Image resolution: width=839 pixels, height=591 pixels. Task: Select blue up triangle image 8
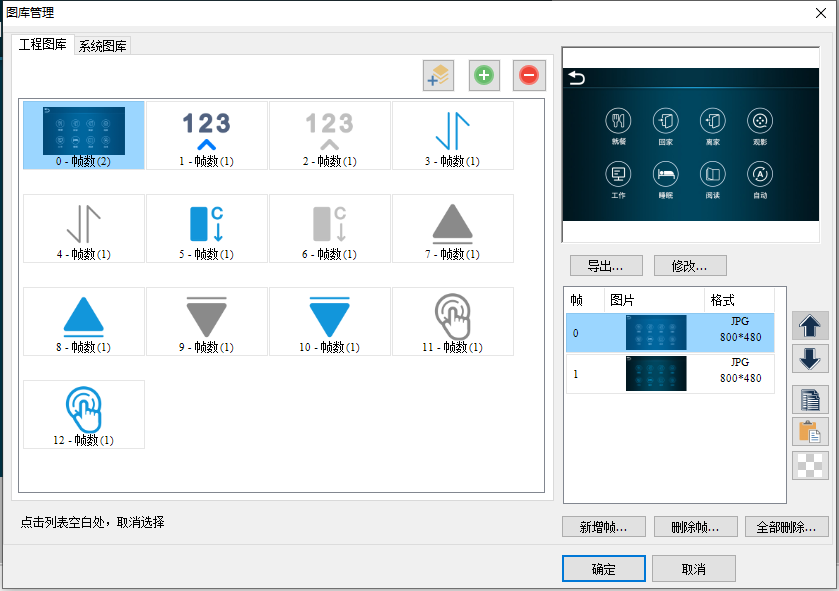pos(84,321)
